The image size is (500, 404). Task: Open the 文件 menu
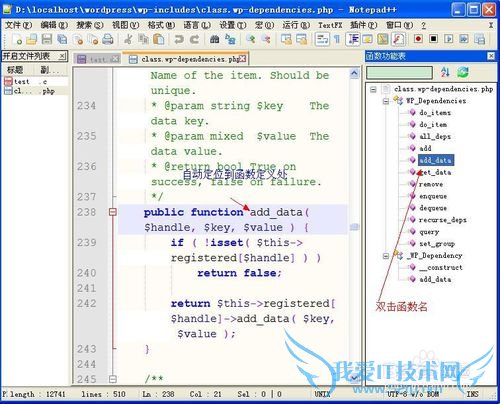(x=18, y=25)
